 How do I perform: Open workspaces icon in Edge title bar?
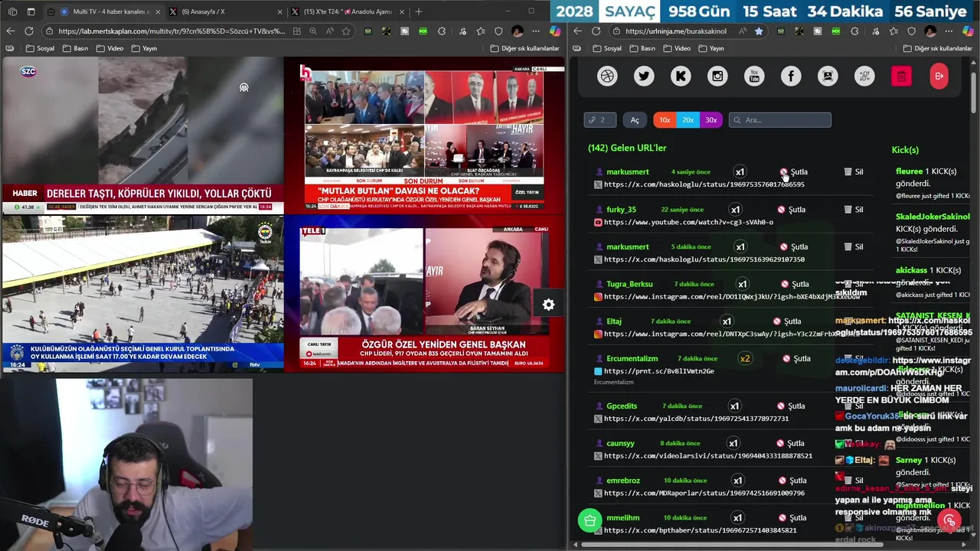12,11
